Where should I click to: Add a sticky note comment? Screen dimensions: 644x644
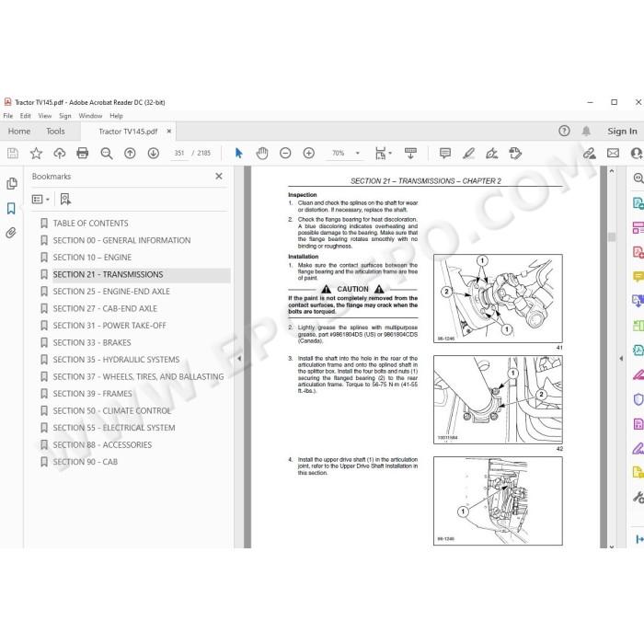click(x=444, y=154)
